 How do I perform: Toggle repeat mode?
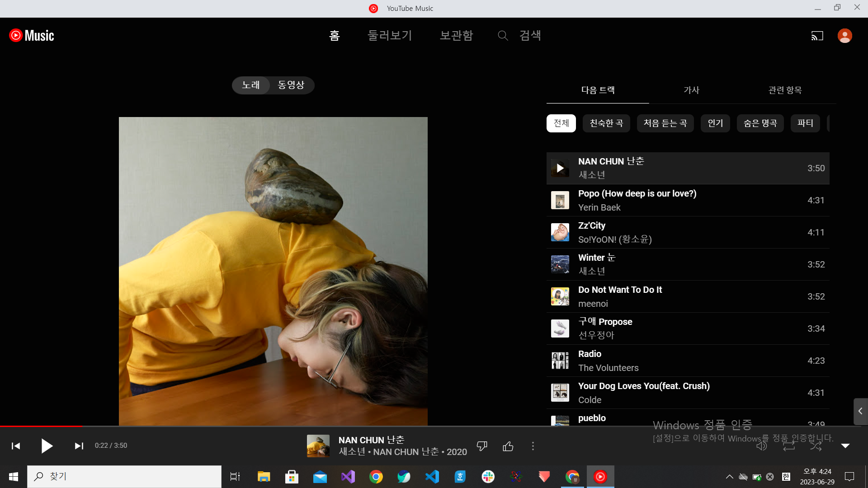coord(789,446)
